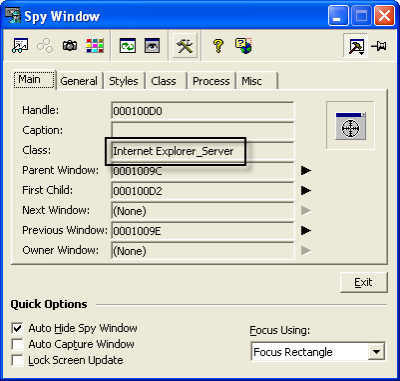
Task: Go to First Child via arrow
Action: coord(306,191)
